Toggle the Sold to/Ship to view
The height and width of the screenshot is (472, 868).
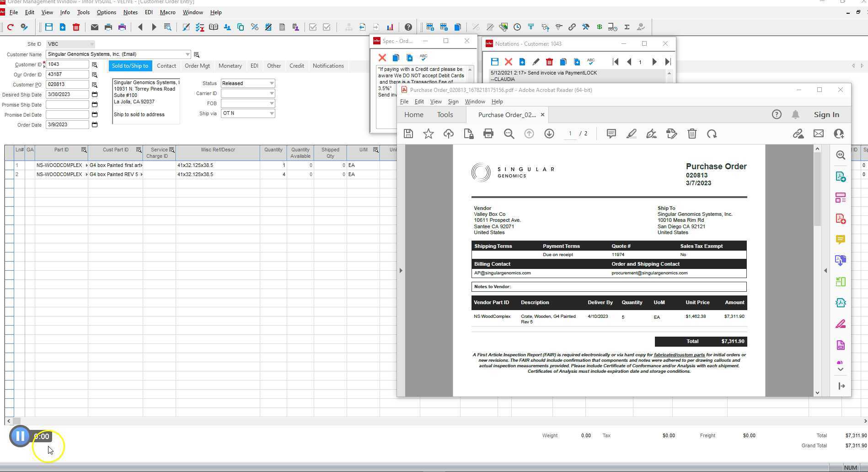coord(130,65)
